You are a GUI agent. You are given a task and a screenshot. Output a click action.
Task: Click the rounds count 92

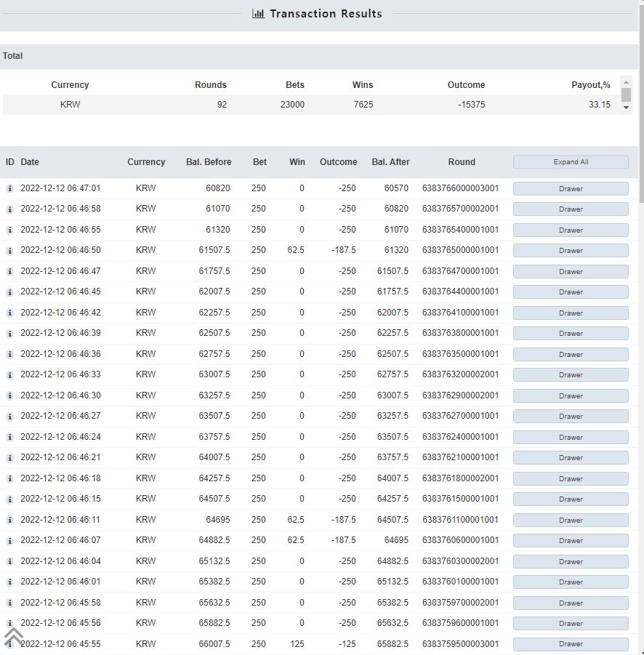click(222, 105)
